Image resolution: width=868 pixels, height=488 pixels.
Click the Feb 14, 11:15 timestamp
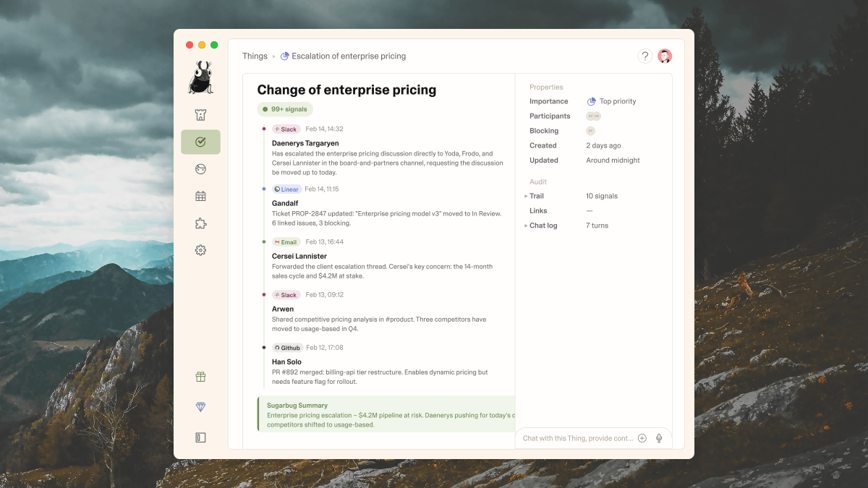tap(322, 189)
